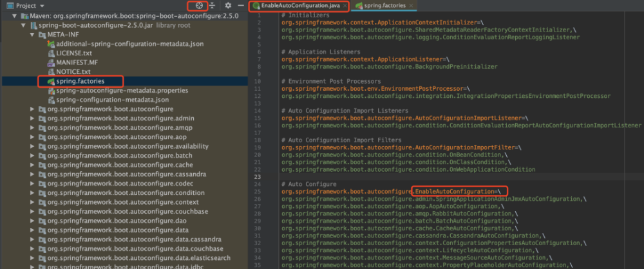Select additional-spring-configuration-metadata.json in tree
The height and width of the screenshot is (269, 644).
coord(130,44)
